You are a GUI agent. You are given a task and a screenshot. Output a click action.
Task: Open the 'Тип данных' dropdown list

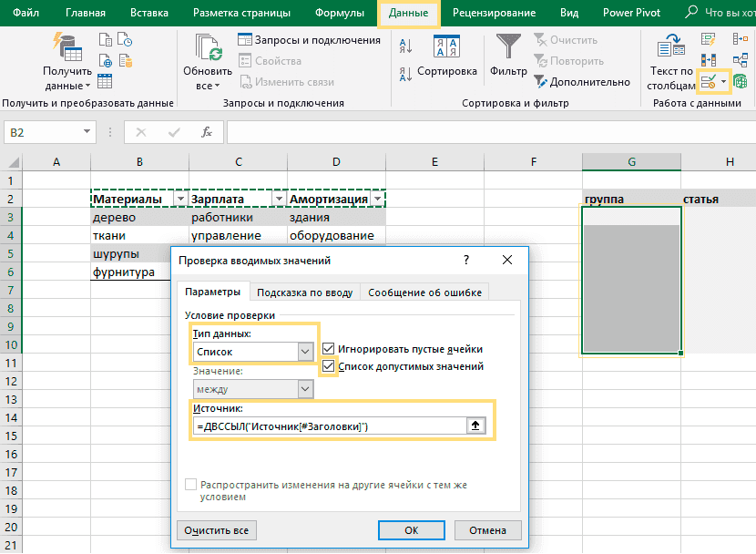click(305, 352)
